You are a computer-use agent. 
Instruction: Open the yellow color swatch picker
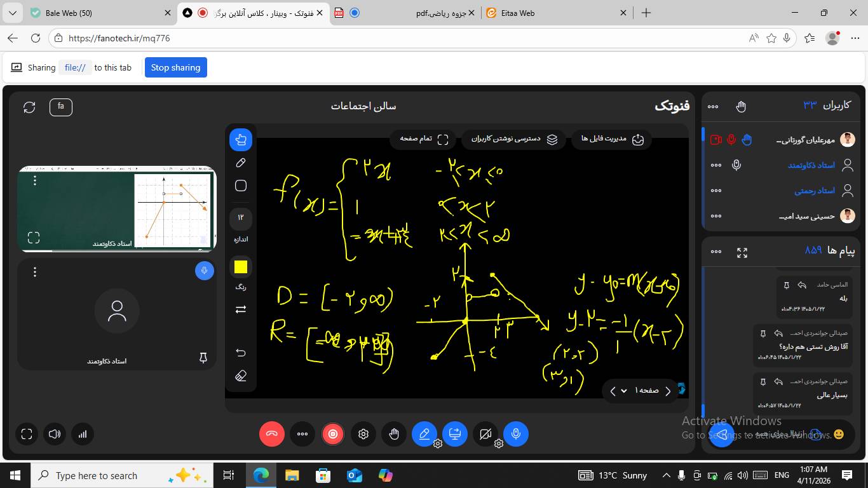click(x=241, y=268)
